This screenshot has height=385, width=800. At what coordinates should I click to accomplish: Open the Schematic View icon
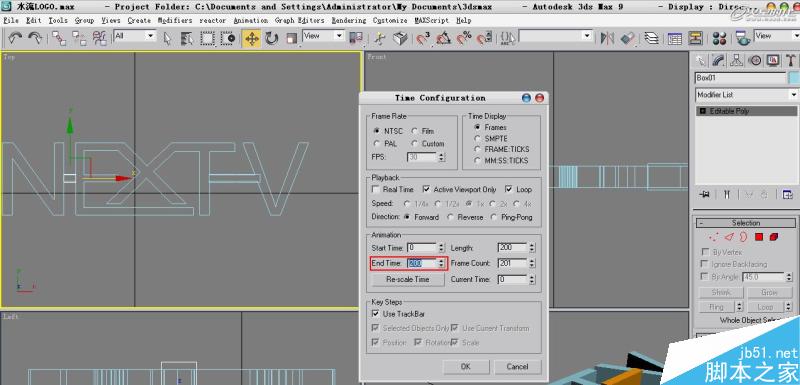695,38
